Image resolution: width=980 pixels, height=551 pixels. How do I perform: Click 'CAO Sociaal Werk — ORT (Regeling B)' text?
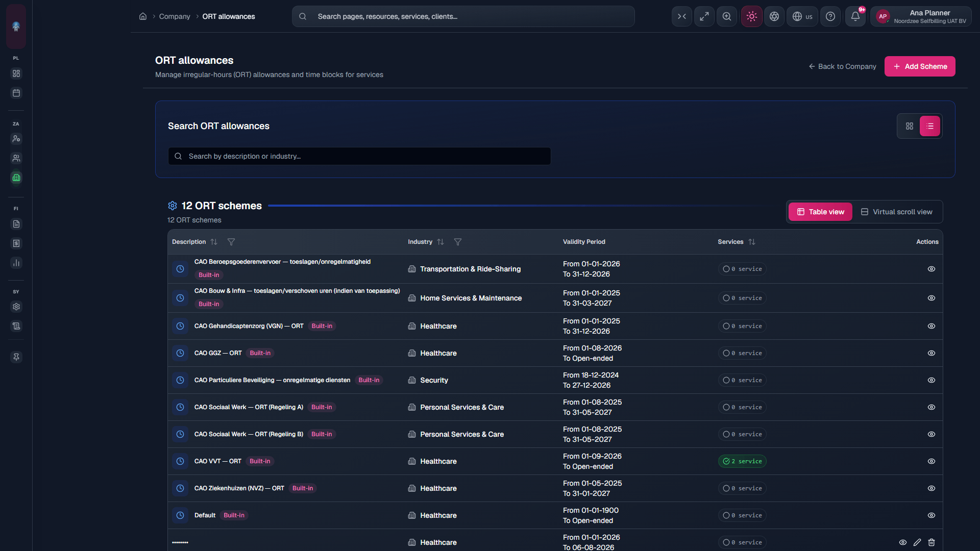click(249, 434)
